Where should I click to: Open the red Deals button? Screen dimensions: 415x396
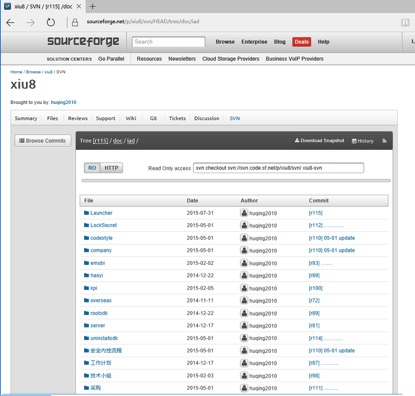[x=301, y=42]
